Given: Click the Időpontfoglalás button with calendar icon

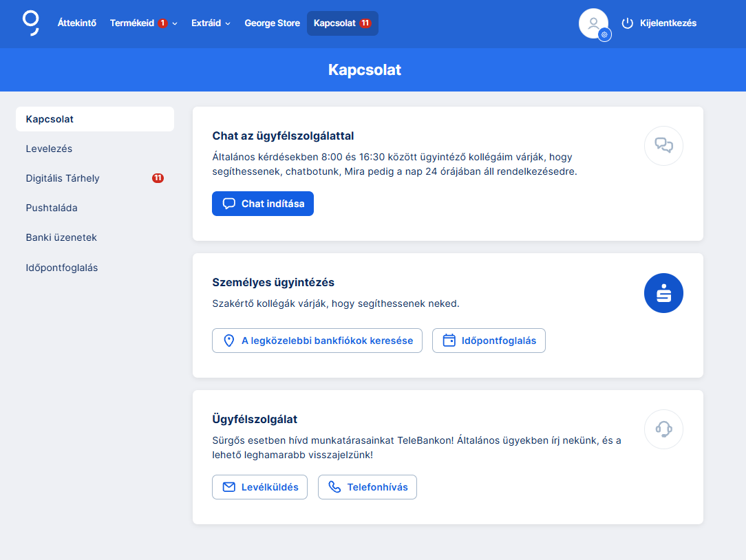Looking at the screenshot, I should coord(489,341).
